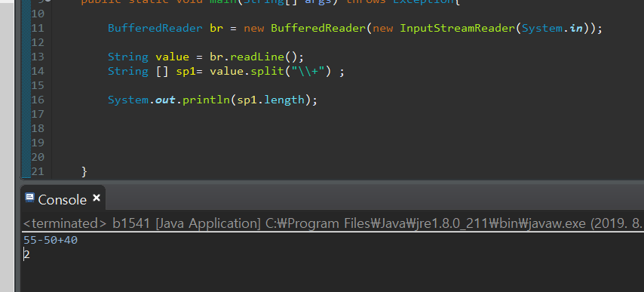Click console output value 2

coord(26,254)
